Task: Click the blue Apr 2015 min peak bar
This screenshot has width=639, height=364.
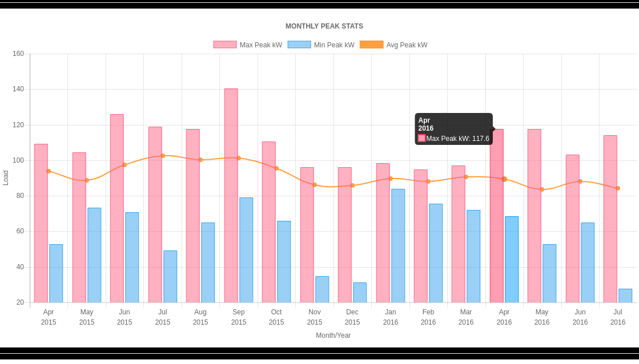Action: (56, 274)
